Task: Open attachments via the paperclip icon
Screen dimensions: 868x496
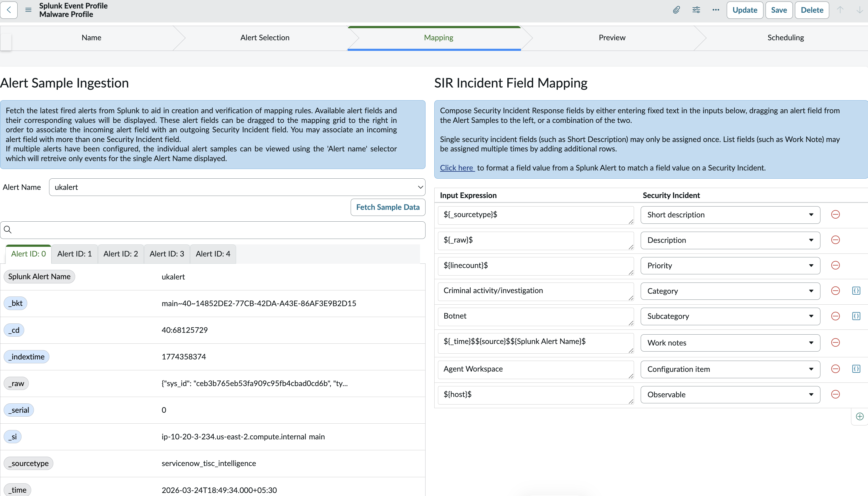Action: [x=676, y=10]
